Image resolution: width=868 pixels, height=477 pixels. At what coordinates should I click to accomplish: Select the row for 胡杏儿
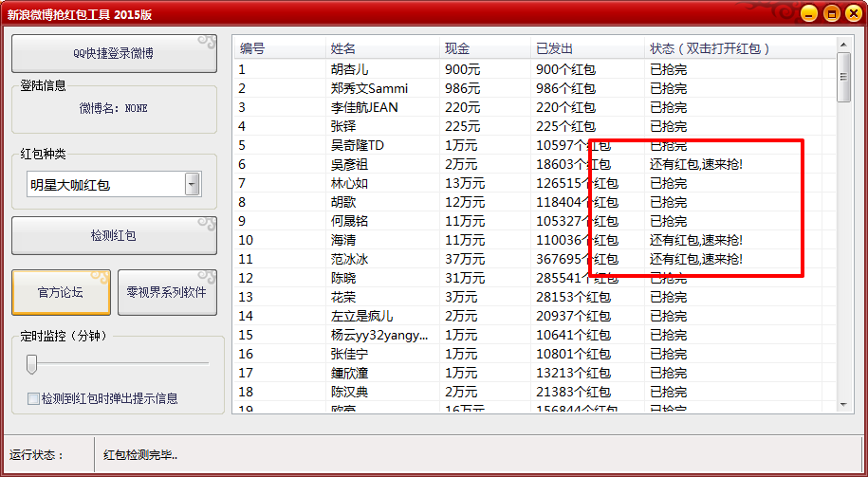tap(535, 70)
